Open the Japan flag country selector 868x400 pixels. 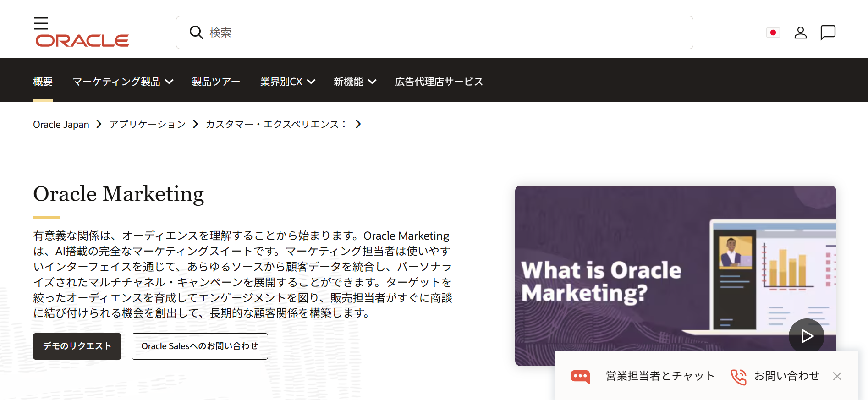point(773,33)
